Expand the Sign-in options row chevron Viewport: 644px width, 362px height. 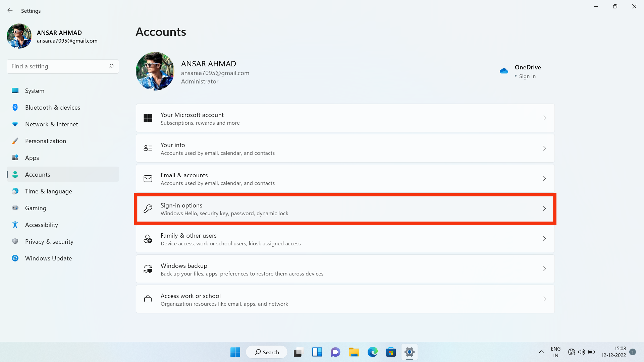tap(544, 208)
